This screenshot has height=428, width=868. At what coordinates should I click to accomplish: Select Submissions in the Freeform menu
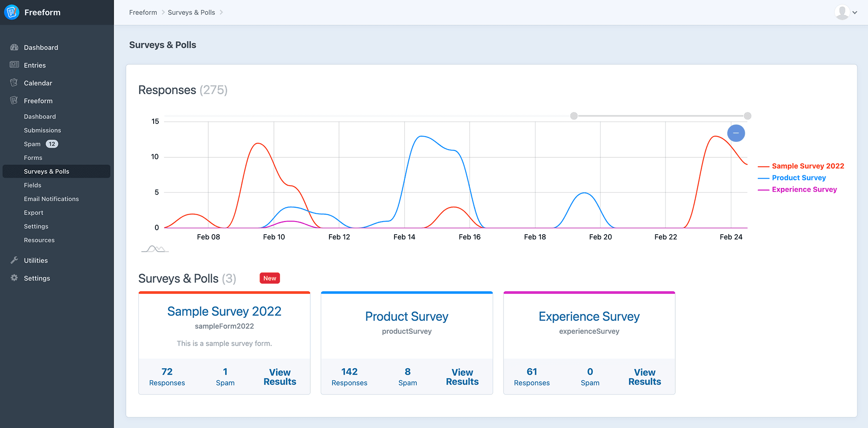click(43, 130)
